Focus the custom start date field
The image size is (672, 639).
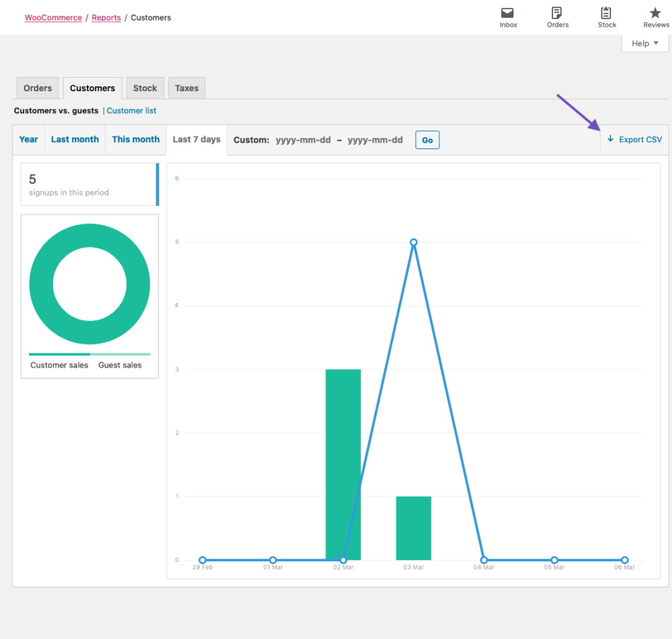(303, 140)
